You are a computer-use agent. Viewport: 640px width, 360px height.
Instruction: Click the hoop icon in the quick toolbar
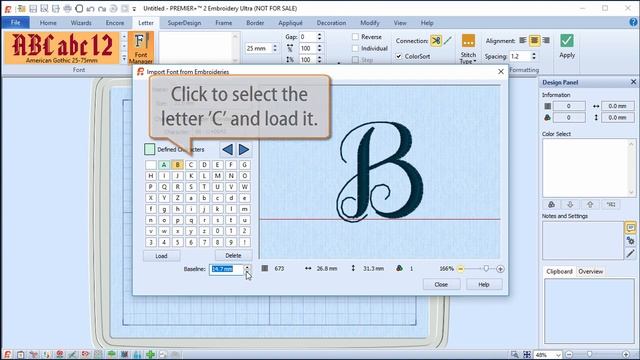coord(79,8)
